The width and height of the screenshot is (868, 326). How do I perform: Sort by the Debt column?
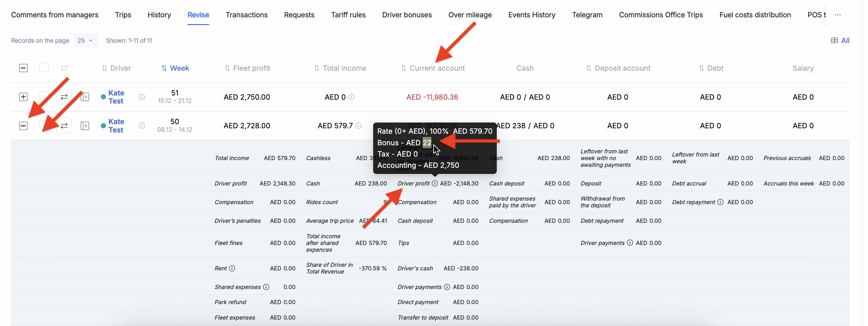[711, 68]
